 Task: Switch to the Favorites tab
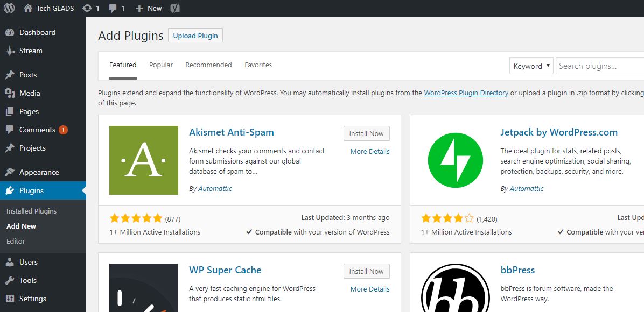(x=258, y=65)
